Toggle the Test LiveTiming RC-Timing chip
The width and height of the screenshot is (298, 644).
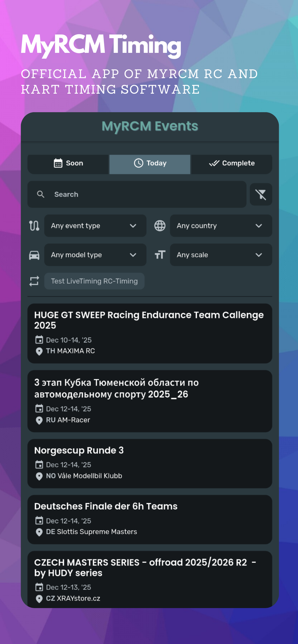[94, 281]
